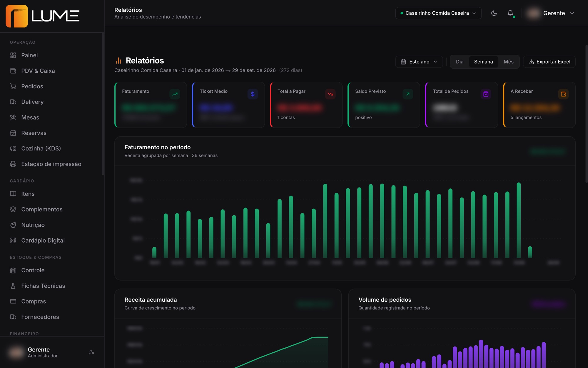Click the Cozinha (KDS) icon
This screenshot has width=588, height=368.
click(x=13, y=149)
